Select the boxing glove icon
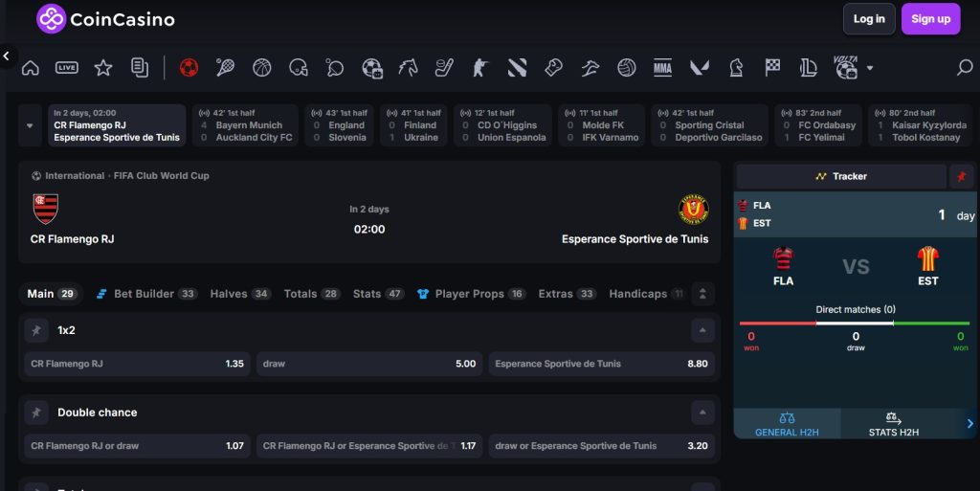 (x=553, y=67)
